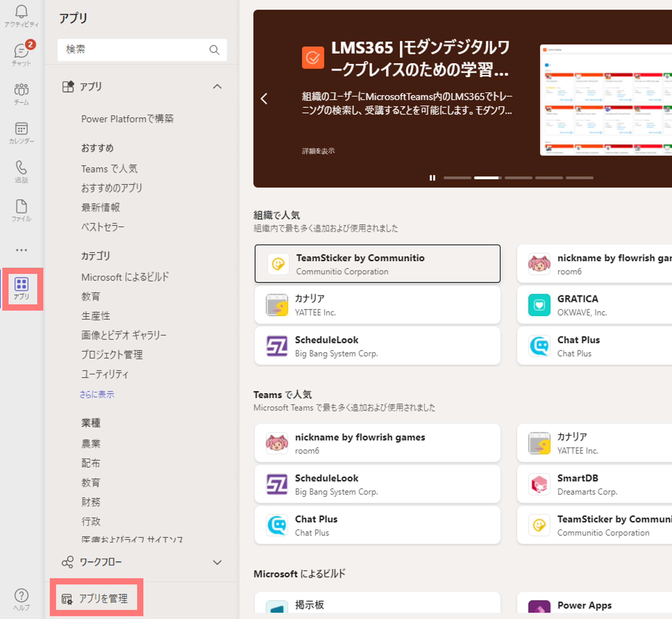Go to previous banner slide arrow
Viewport: 672px width, 619px height.
(x=264, y=99)
